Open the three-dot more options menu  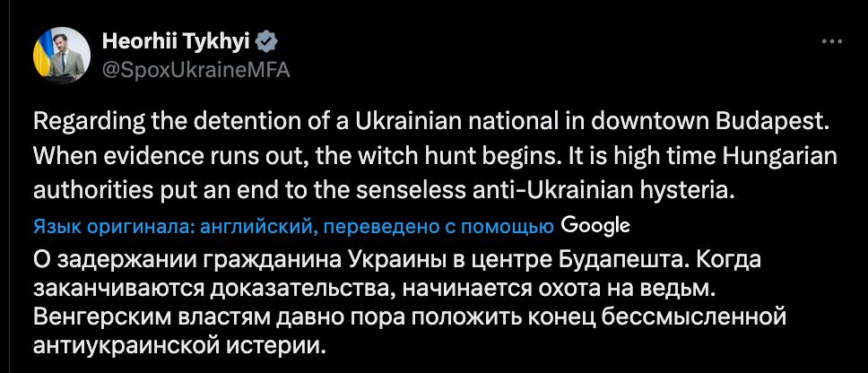832,41
